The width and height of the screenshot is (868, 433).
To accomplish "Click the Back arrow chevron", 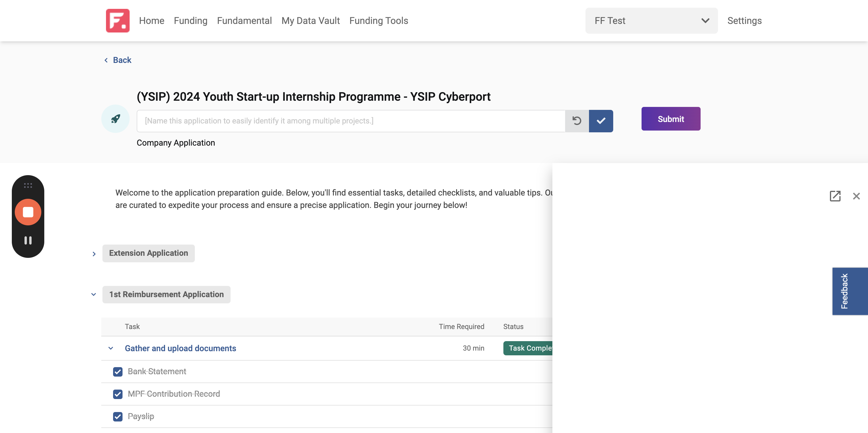I will (x=106, y=60).
